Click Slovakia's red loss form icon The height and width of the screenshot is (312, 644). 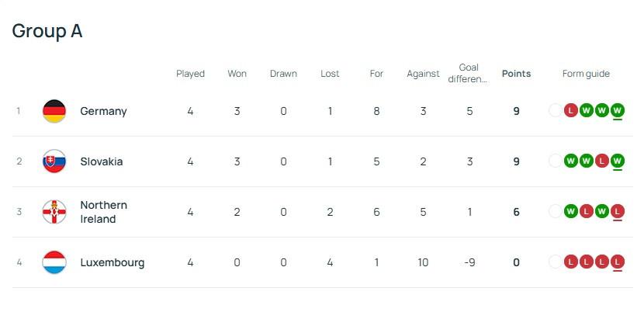602,161
